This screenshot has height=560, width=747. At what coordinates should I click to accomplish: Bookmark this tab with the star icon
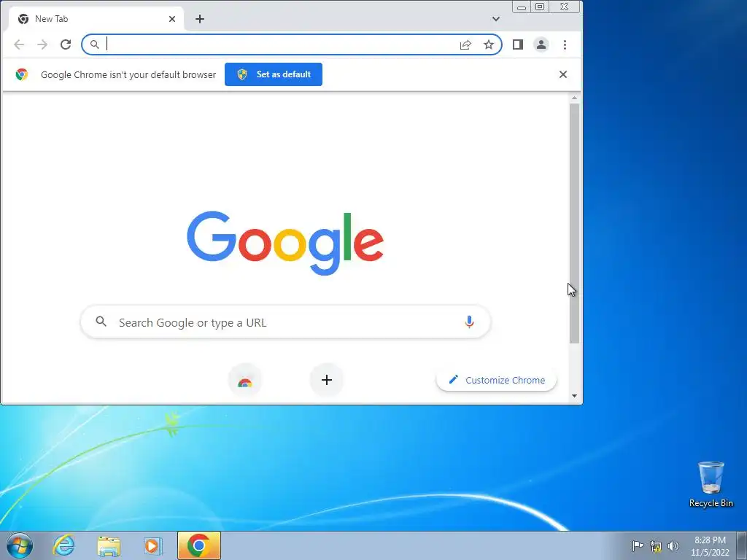(x=489, y=44)
